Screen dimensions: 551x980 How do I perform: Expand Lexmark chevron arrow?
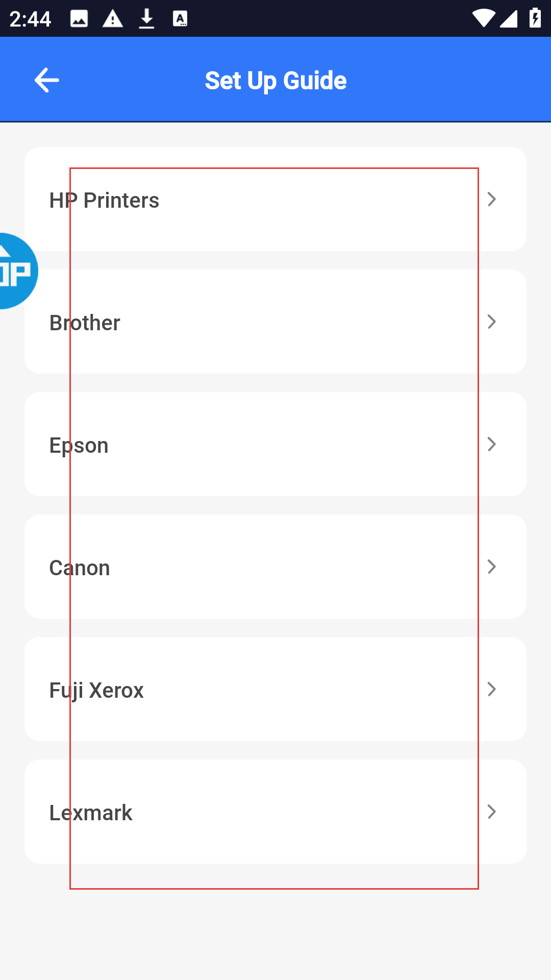(491, 812)
